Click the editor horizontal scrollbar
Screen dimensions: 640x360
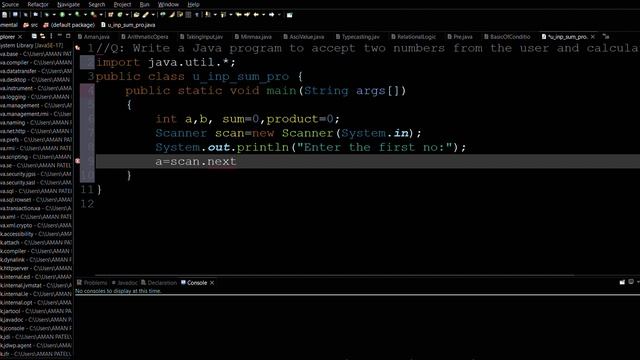coord(335,276)
